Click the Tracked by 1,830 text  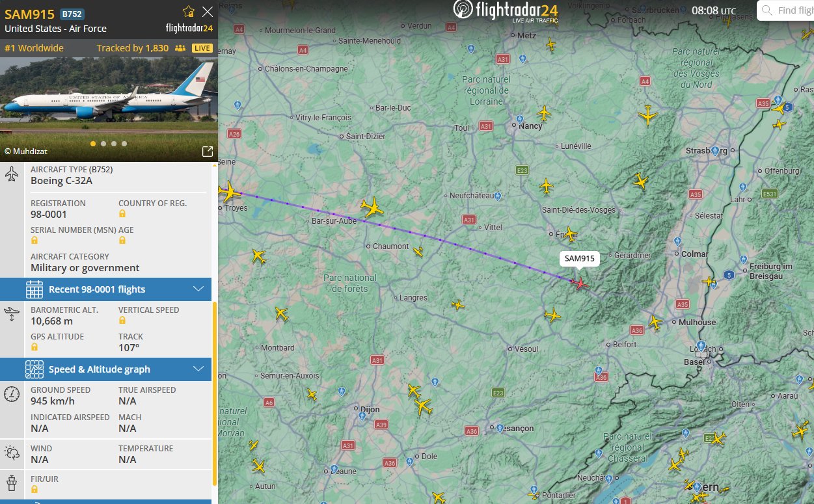point(132,48)
